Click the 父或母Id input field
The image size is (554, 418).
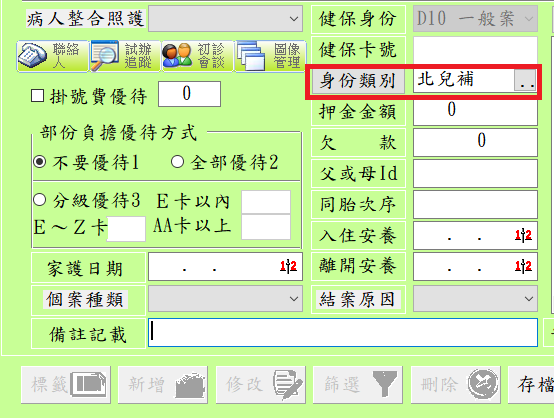coord(475,173)
